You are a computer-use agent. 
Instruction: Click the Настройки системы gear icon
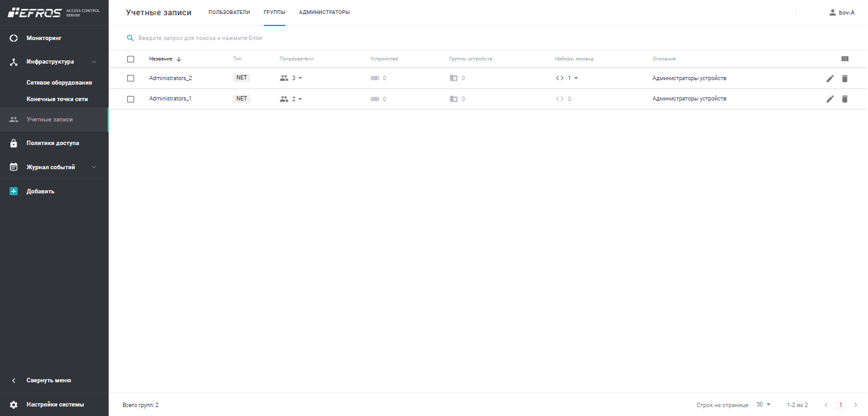pyautogui.click(x=13, y=405)
